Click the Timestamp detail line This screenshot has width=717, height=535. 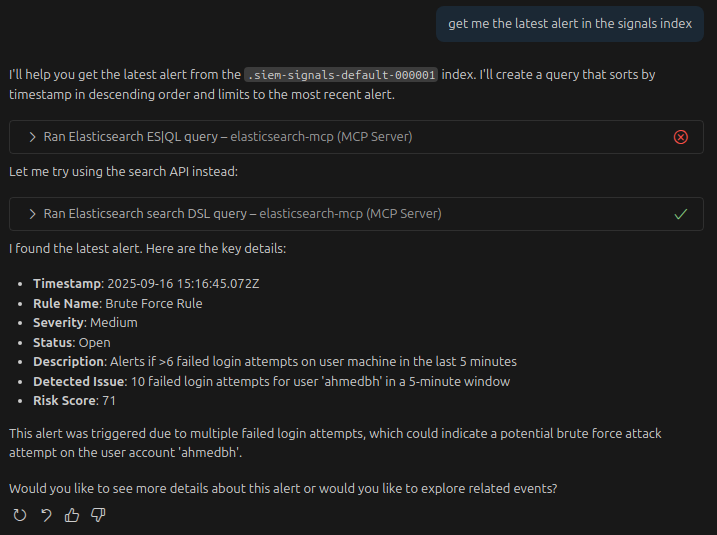point(146,283)
